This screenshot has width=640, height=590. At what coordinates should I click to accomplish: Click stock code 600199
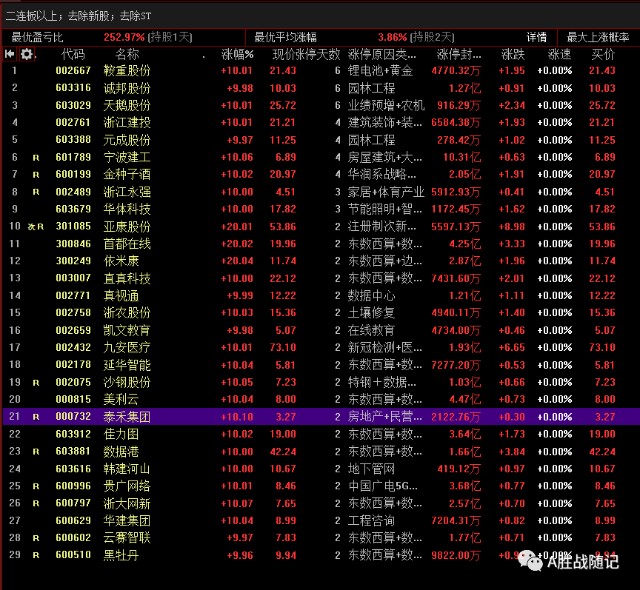73,174
